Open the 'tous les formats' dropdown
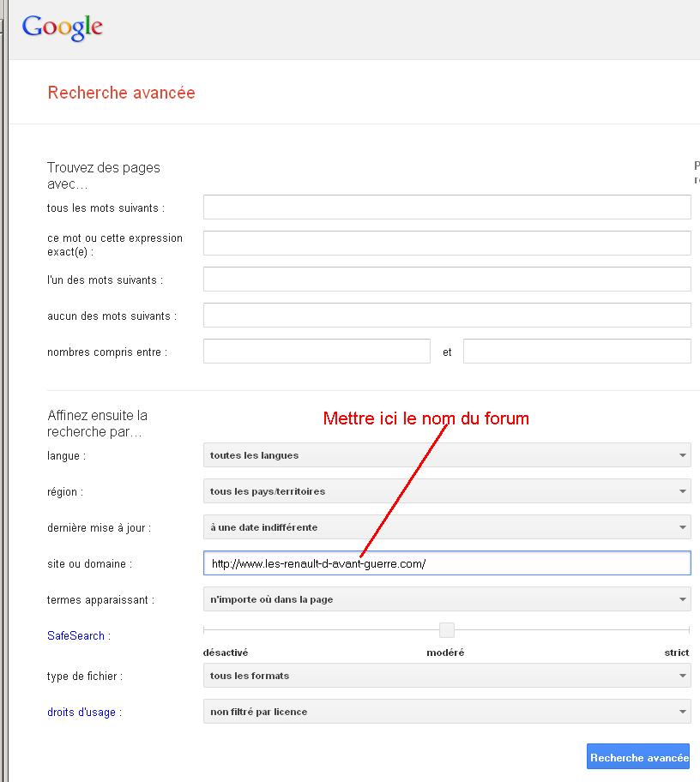 click(447, 676)
